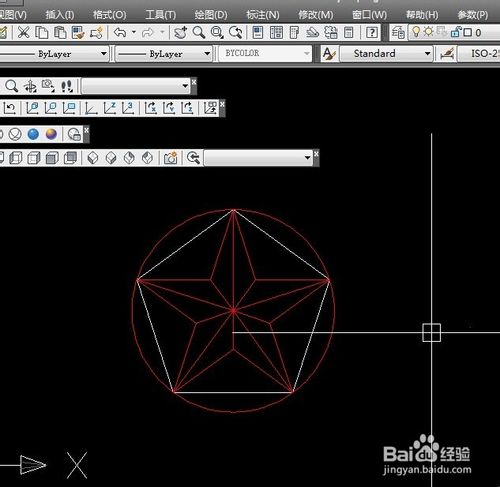Click the Help question mark icon
Image resolution: width=500 pixels, height=487 pixels.
(372, 33)
